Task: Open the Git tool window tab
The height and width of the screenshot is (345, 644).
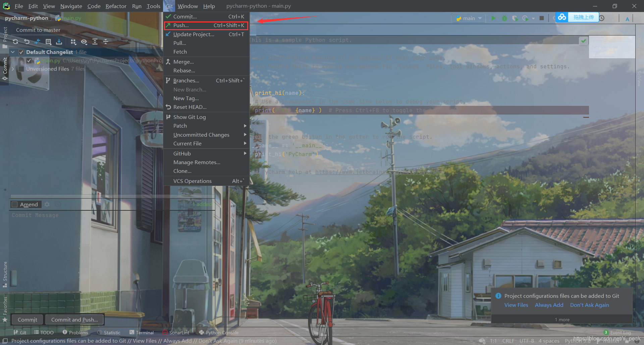Action: [20, 332]
